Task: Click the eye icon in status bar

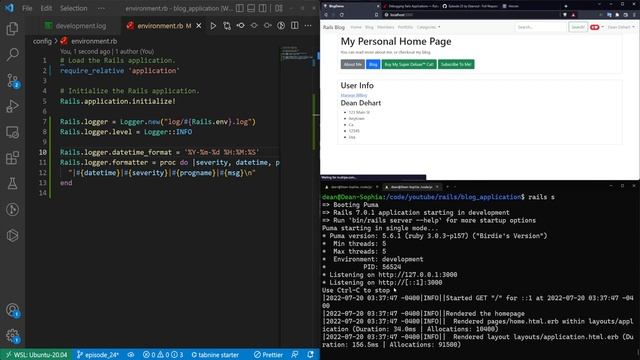Action: (131, 355)
